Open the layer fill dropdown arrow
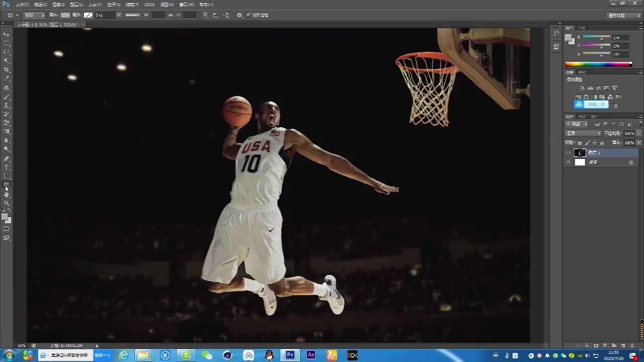 tap(639, 143)
